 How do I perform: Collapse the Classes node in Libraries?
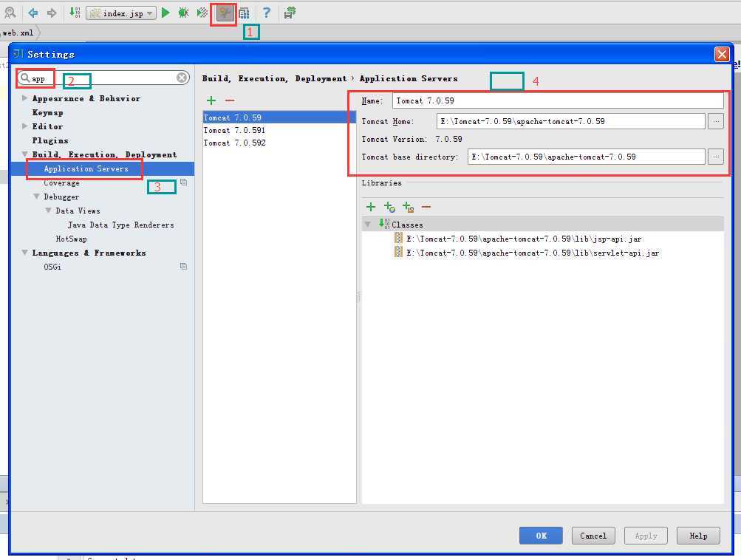368,225
